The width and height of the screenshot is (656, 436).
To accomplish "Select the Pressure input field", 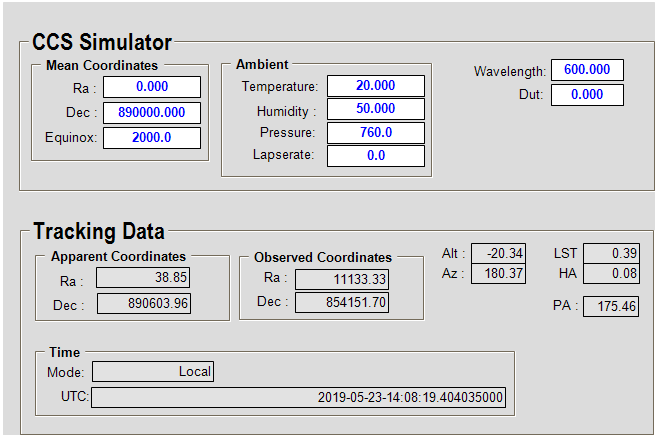I will (375, 132).
